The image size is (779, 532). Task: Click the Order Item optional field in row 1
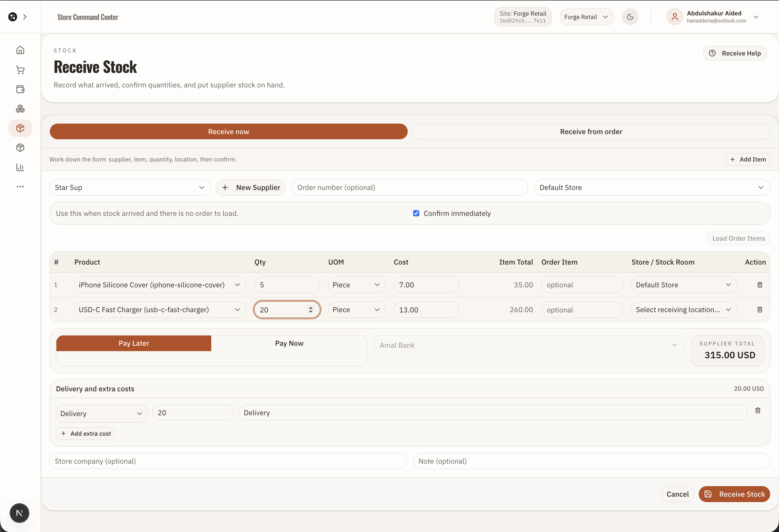[582, 285]
